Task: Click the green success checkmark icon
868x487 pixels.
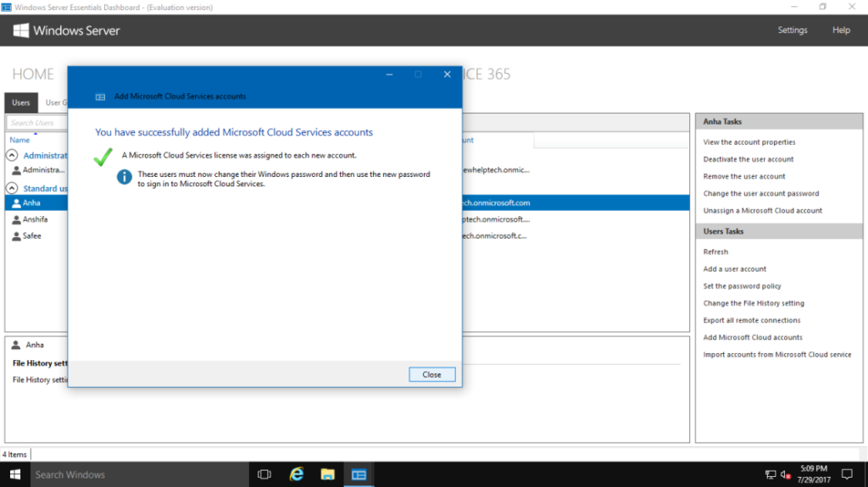Action: point(103,158)
